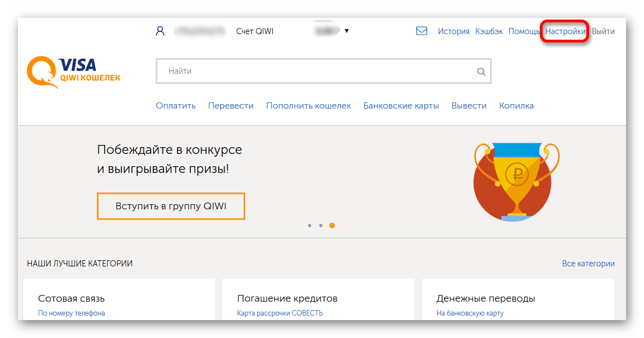The height and width of the screenshot is (338, 644).
Task: Go to Вывести section
Action: tap(469, 106)
